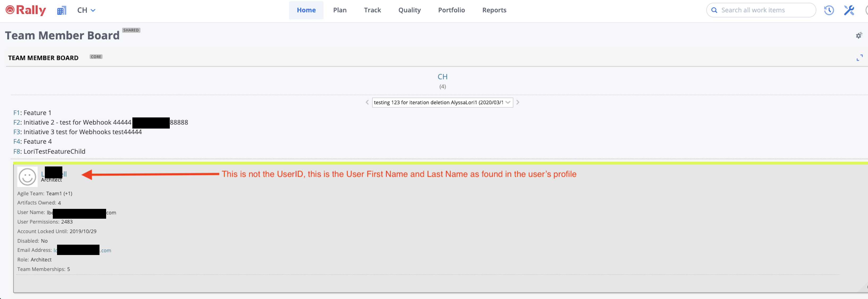Go to previous iteration arrow
This screenshot has height=299, width=868.
(x=367, y=102)
